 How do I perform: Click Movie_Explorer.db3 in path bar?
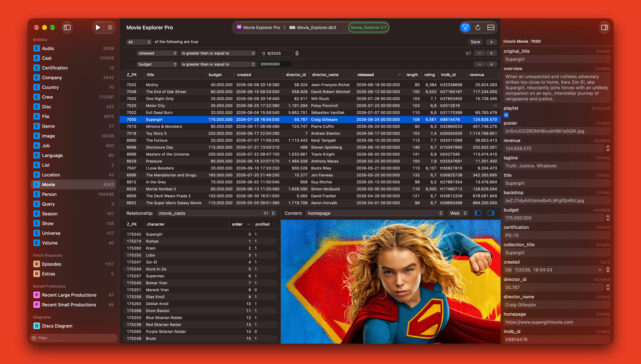313,27
